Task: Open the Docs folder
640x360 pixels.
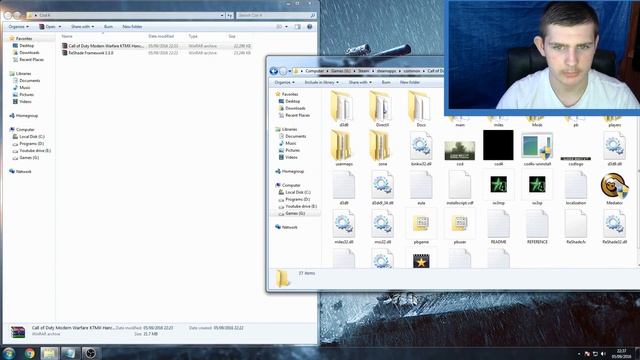Action: pyautogui.click(x=420, y=107)
